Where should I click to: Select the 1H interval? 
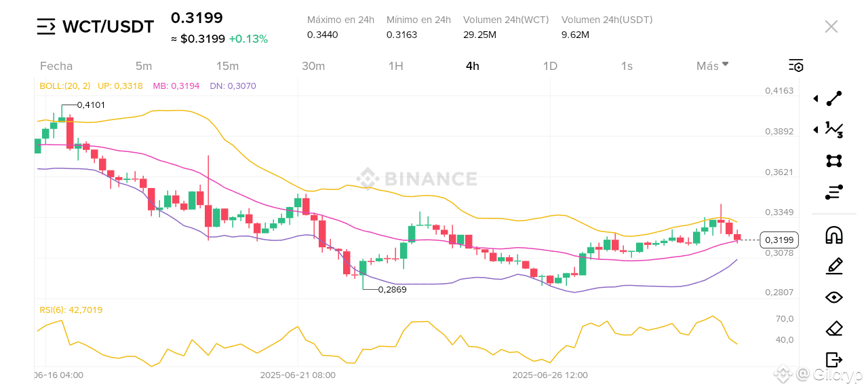(x=396, y=66)
